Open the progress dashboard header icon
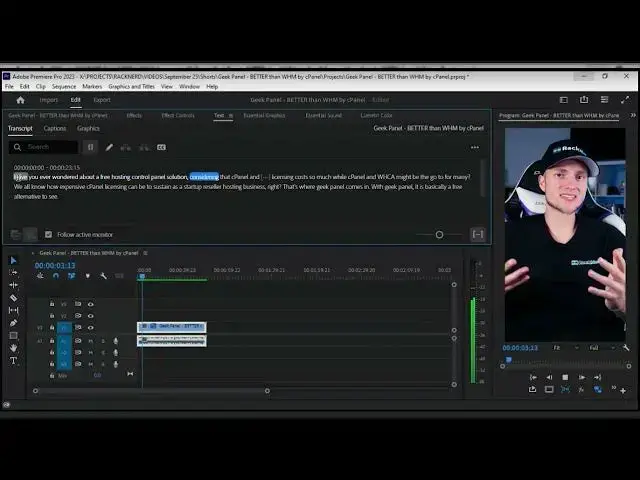Screen dimensions: 640x480 coord(604,100)
